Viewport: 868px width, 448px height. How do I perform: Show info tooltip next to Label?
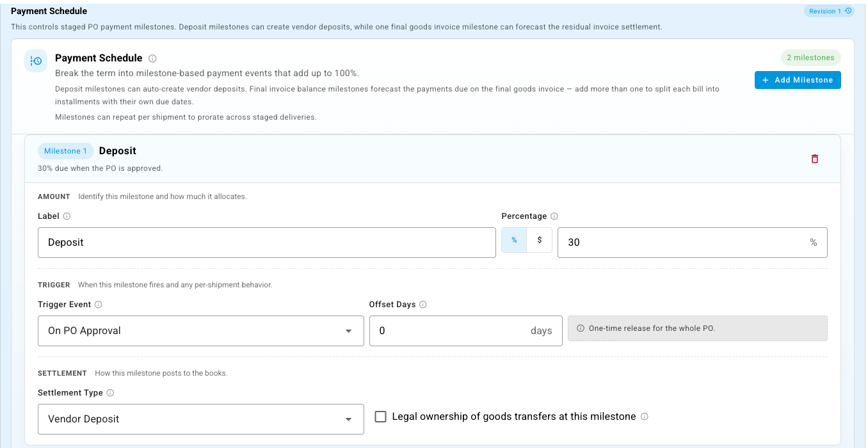tap(67, 216)
